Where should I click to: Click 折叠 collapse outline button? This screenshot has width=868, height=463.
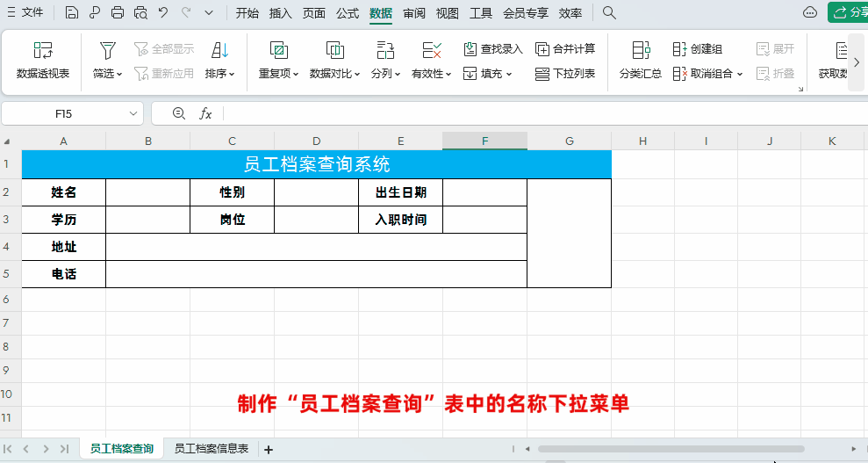pos(775,73)
